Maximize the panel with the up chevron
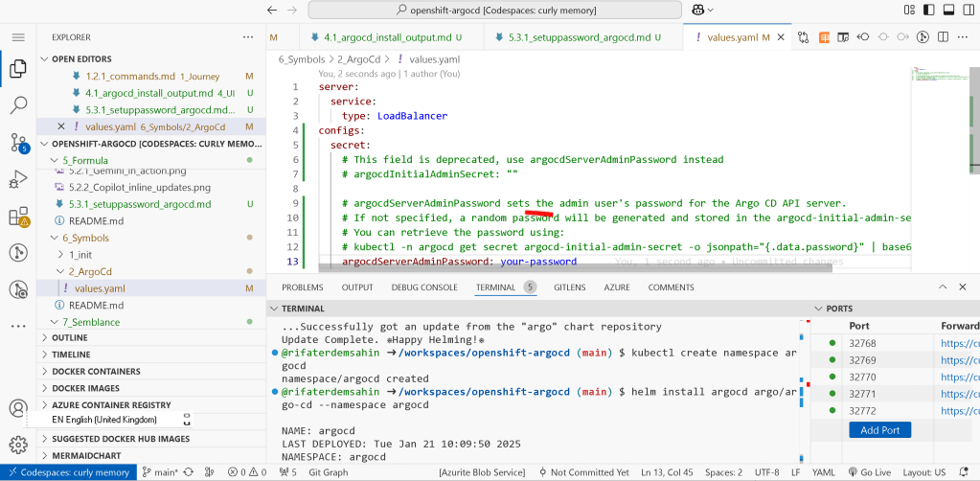This screenshot has width=980, height=481. pos(944,287)
